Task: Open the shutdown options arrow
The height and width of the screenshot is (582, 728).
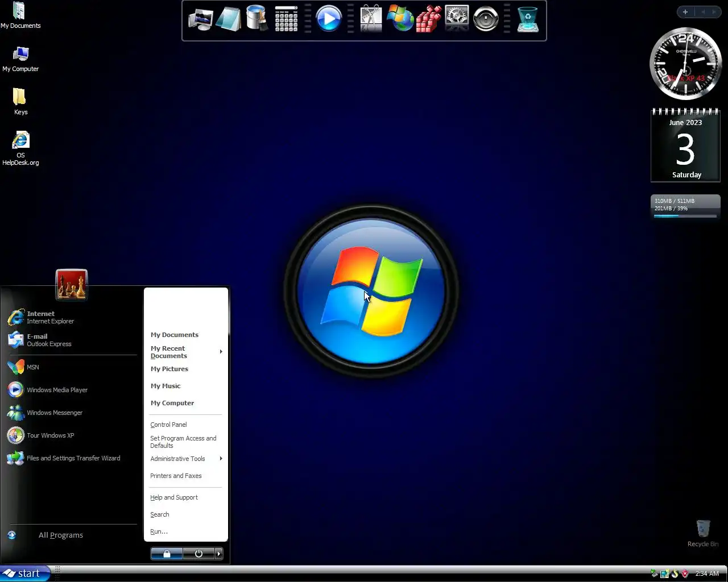Action: click(219, 554)
